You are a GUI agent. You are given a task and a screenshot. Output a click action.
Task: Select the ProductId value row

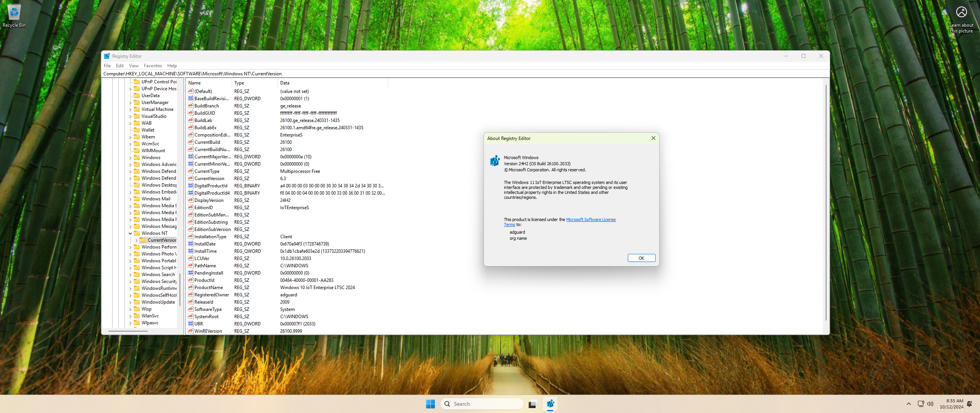287,280
